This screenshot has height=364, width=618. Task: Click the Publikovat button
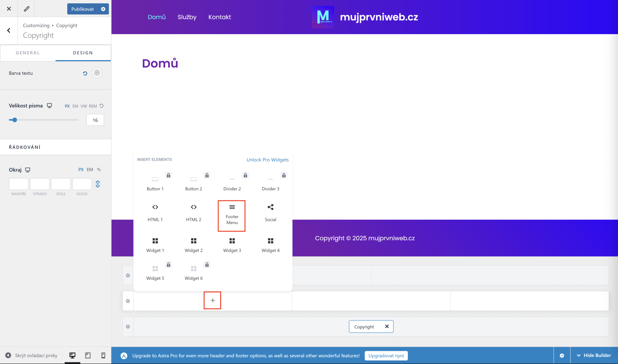82,9
